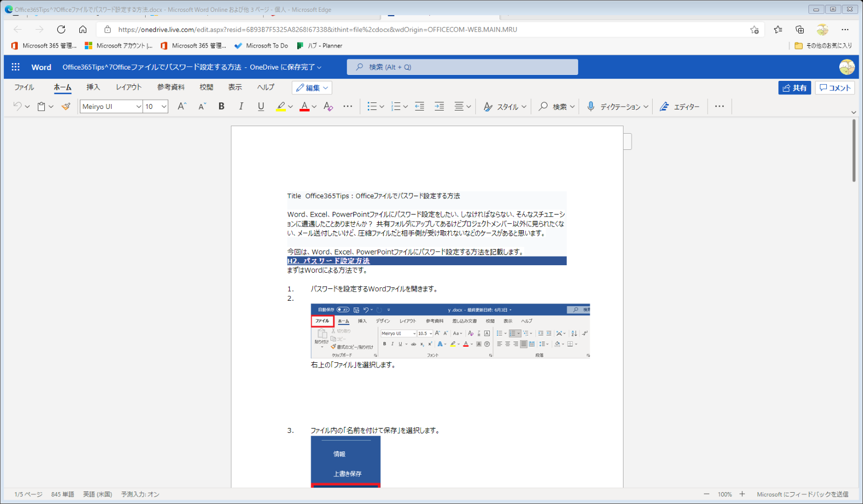Switch to the レイアウト tab
863x504 pixels.
pos(128,87)
